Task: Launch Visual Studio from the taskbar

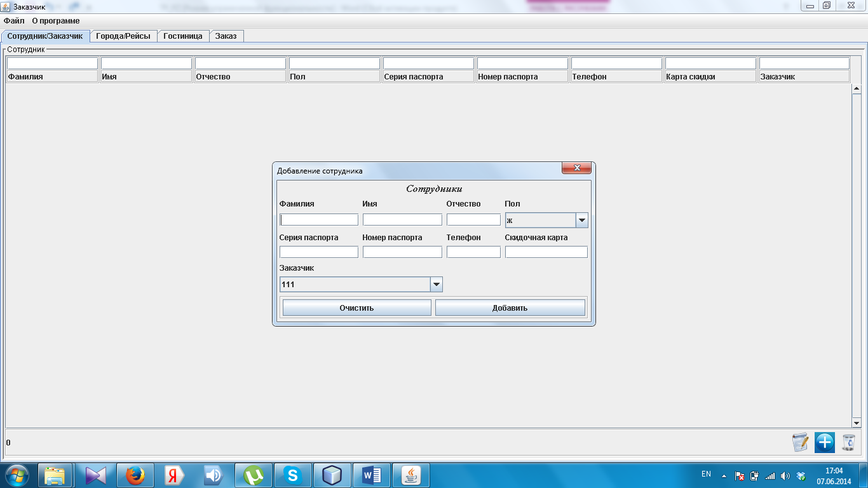Action: point(95,475)
